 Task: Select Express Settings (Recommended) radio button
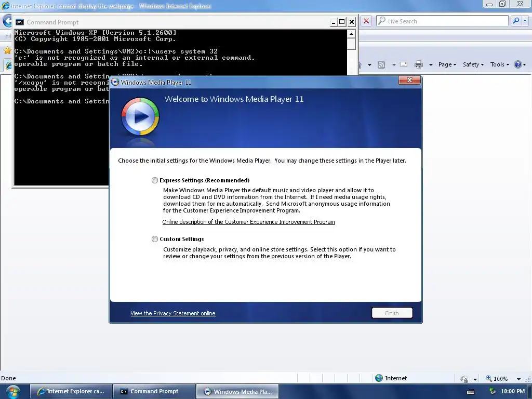coord(155,180)
